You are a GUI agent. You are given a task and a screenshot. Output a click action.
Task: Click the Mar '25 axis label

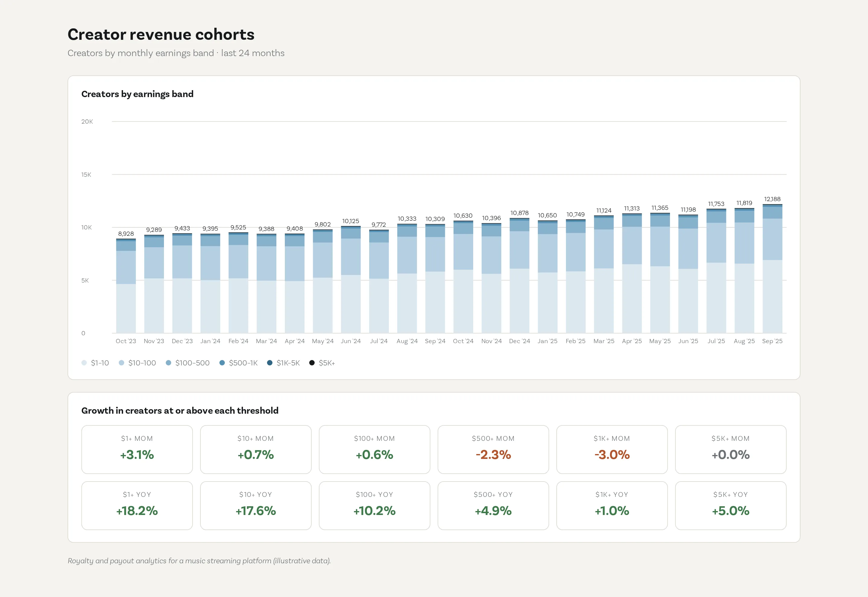coord(604,341)
